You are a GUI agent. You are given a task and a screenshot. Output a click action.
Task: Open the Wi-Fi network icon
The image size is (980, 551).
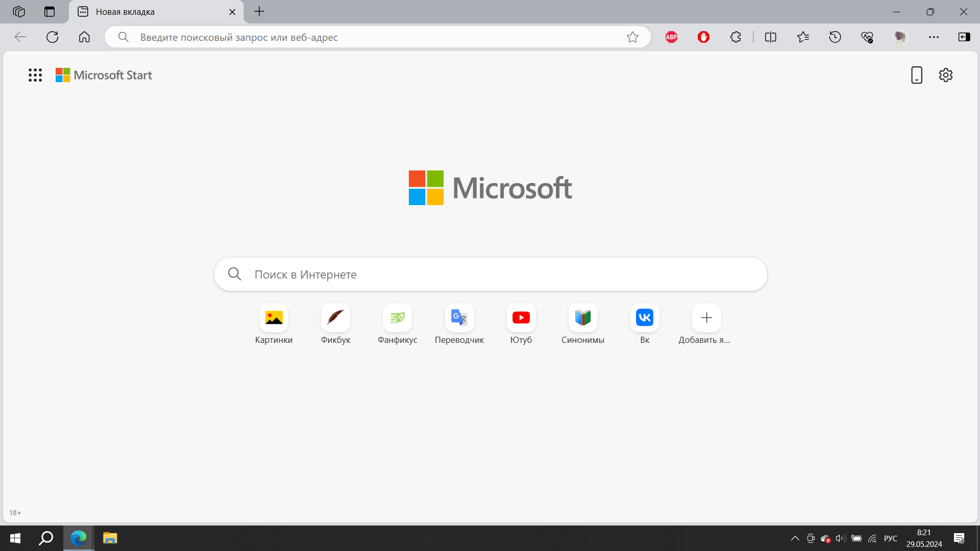872,538
